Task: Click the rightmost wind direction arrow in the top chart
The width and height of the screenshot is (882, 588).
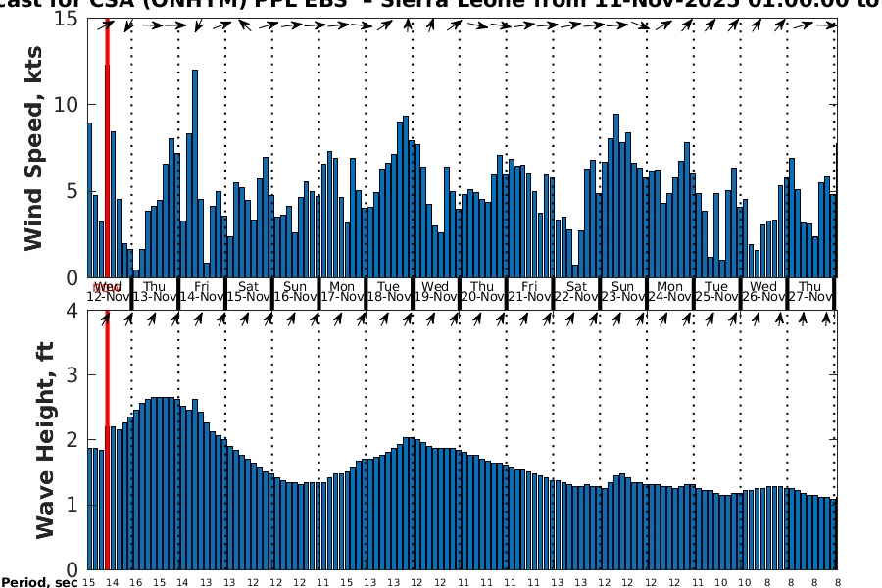Action: point(825,25)
